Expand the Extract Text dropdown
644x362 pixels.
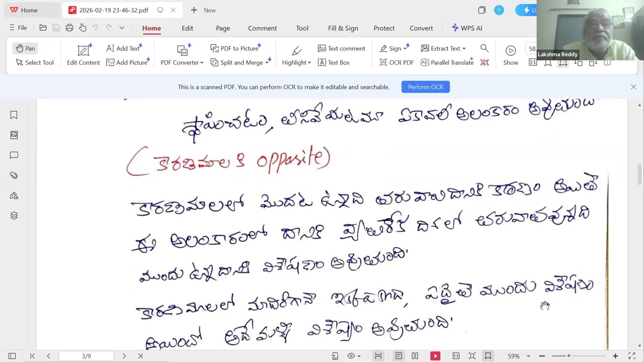(x=464, y=49)
